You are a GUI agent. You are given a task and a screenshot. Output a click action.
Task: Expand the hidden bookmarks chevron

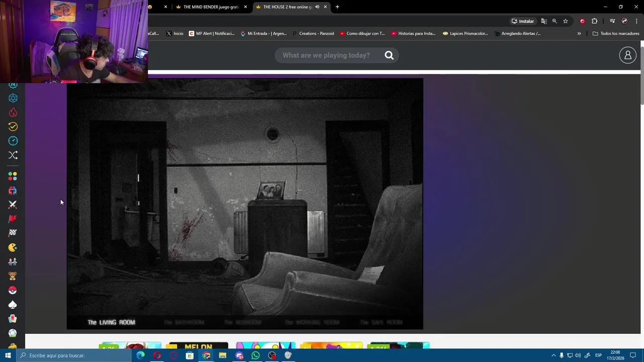point(579,34)
